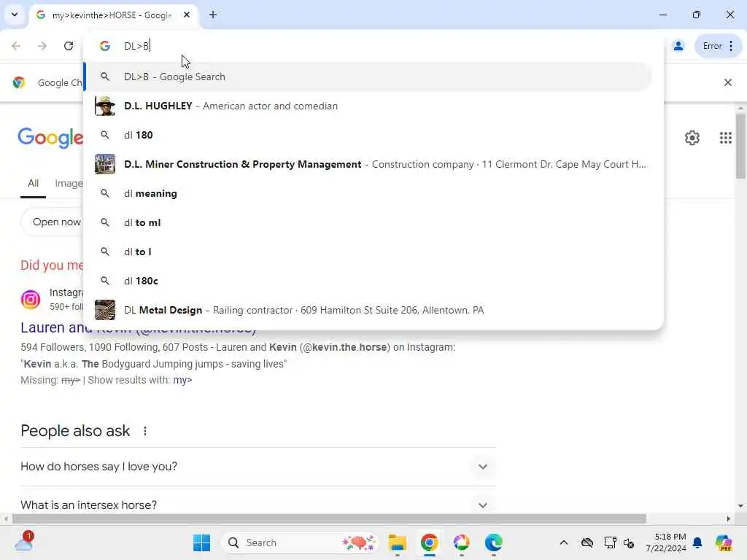
Task: Click the muted volume tray icon
Action: [x=629, y=542]
